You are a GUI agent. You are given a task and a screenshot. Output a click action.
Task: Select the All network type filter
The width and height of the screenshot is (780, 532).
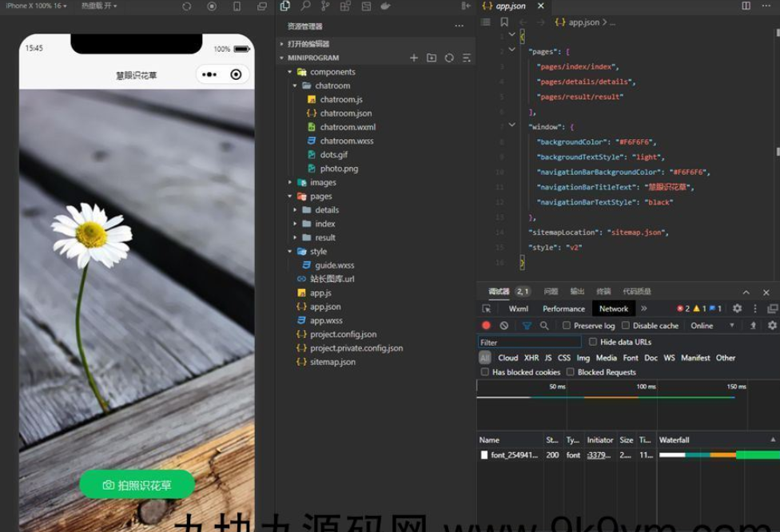[x=485, y=358]
